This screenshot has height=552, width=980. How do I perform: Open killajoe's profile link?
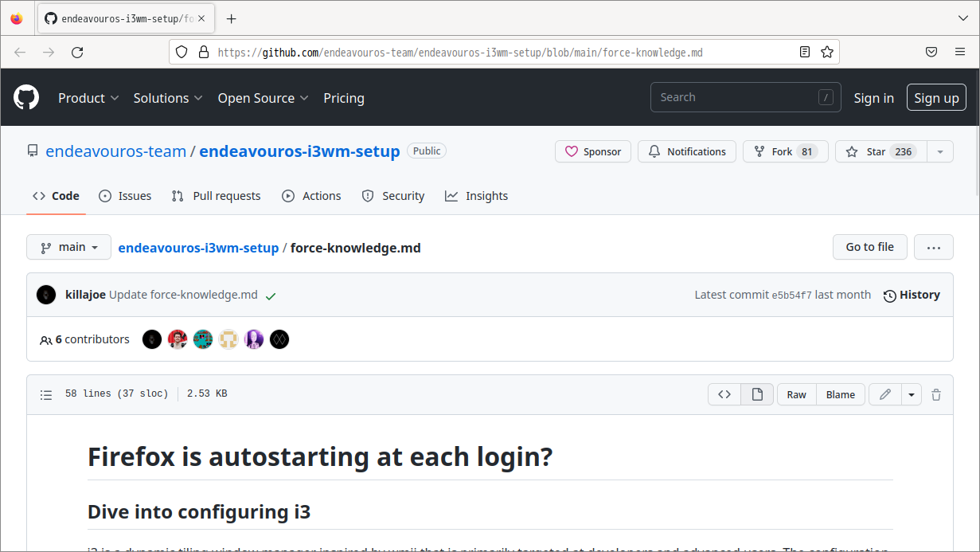click(x=85, y=295)
